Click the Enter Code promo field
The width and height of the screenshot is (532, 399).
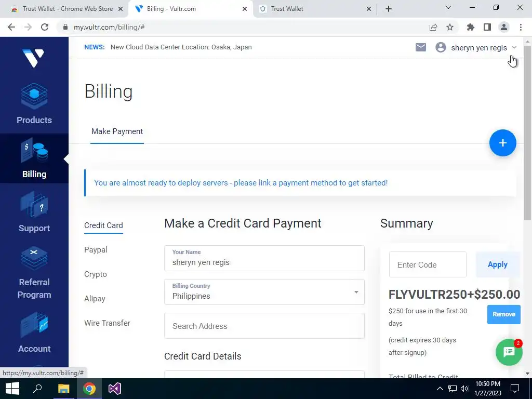(x=428, y=264)
